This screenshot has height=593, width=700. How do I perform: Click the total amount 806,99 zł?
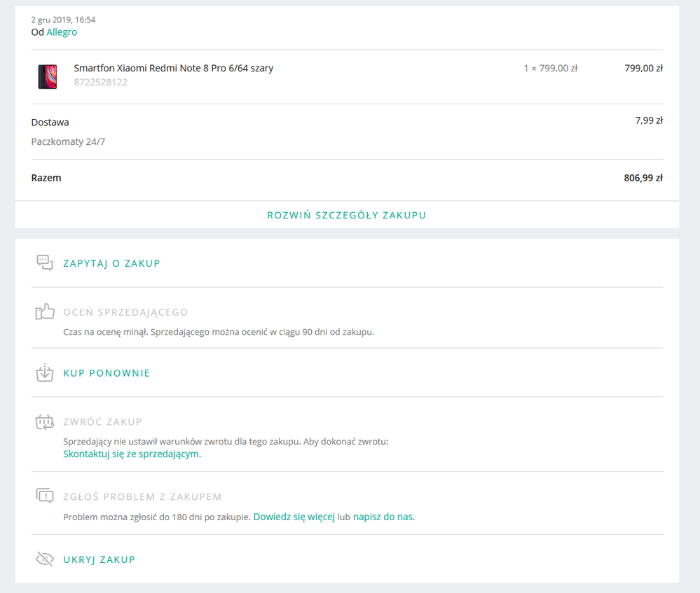[x=643, y=178]
